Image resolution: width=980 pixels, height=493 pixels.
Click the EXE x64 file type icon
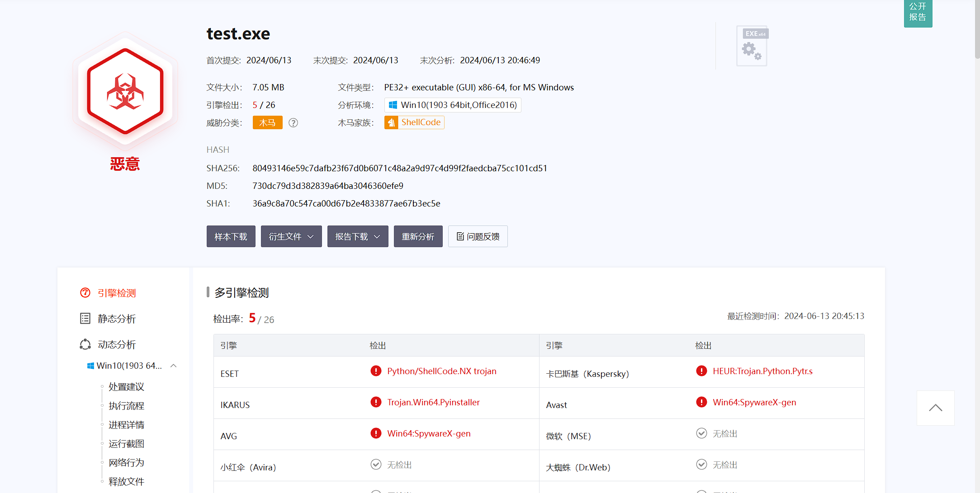[753, 46]
